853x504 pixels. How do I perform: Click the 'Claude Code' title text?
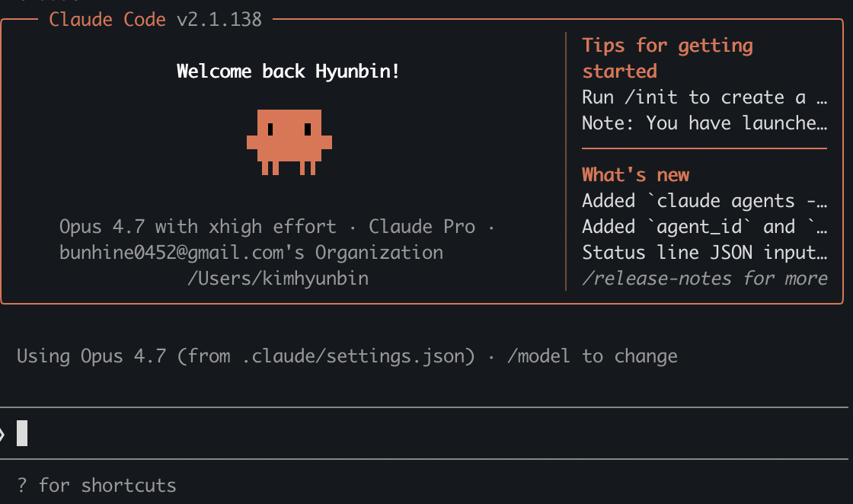click(107, 20)
